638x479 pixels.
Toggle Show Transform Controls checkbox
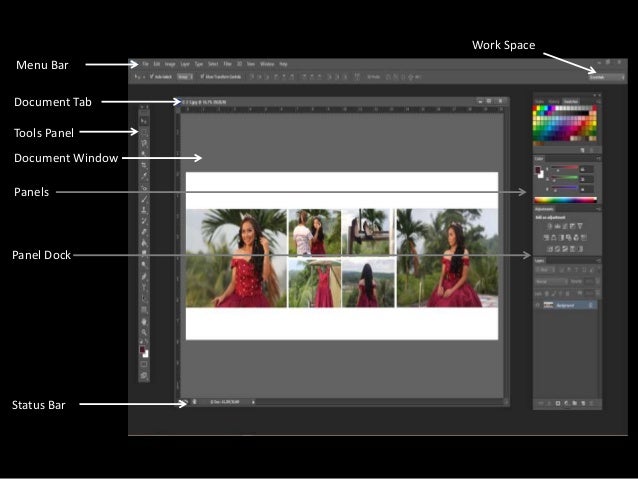202,77
